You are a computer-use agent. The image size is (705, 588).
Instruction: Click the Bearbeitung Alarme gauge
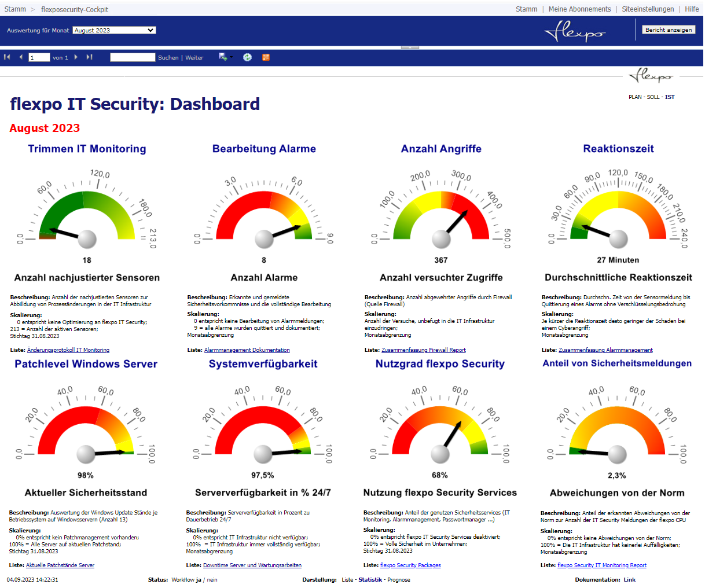[264, 210]
